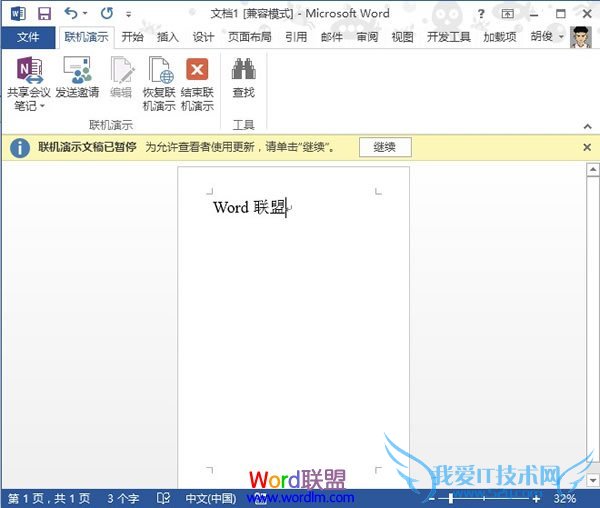Click the proofing status icon in status bar
The image size is (600, 508).
(x=163, y=498)
